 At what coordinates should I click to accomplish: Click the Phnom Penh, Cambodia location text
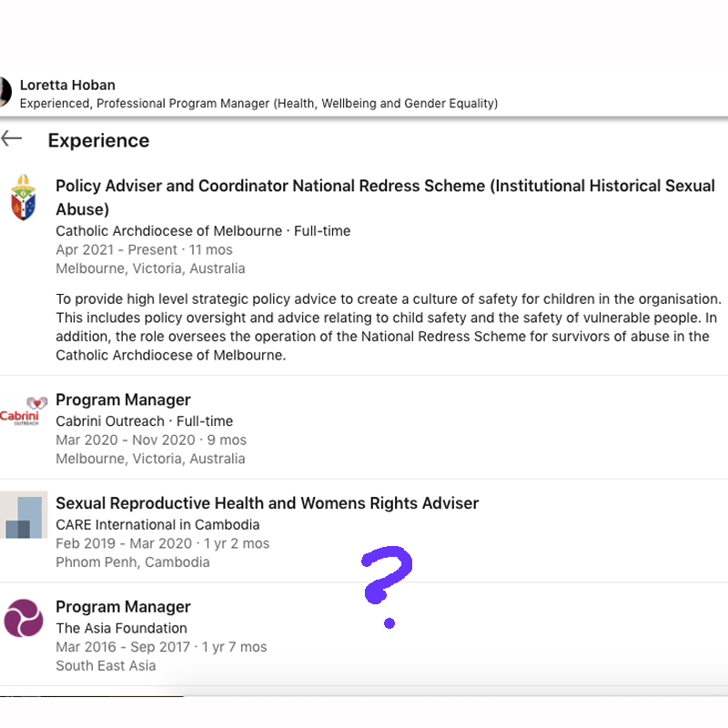[x=133, y=562]
